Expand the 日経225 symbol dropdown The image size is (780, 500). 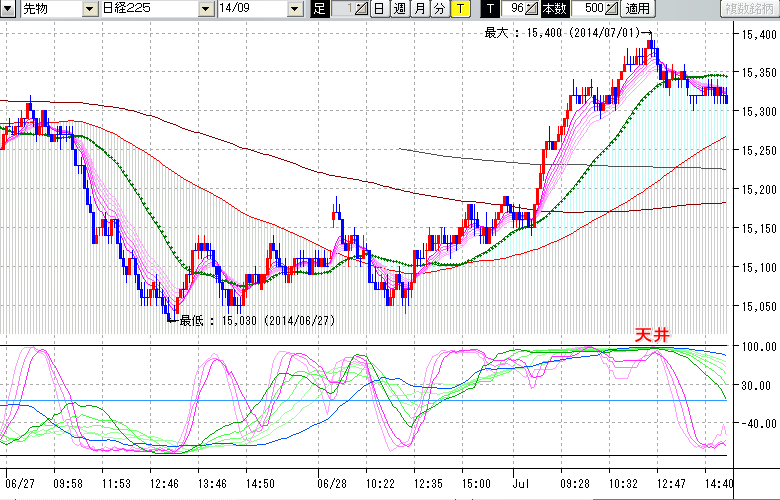point(206,9)
